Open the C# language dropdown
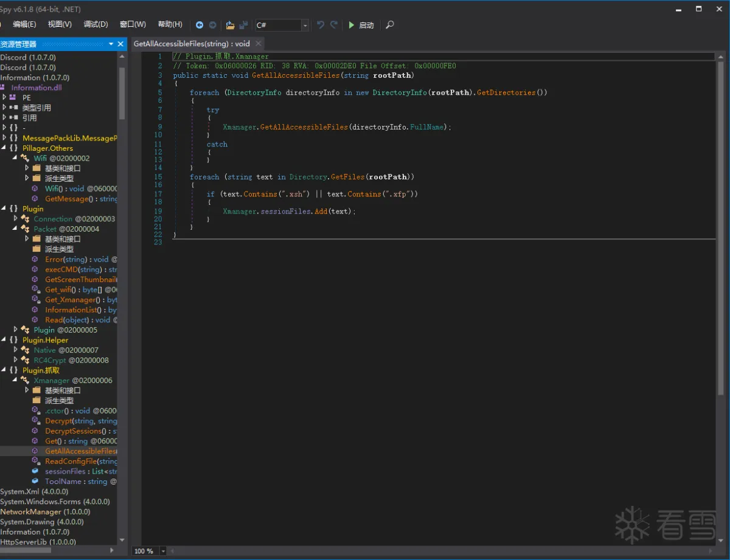 coord(305,25)
